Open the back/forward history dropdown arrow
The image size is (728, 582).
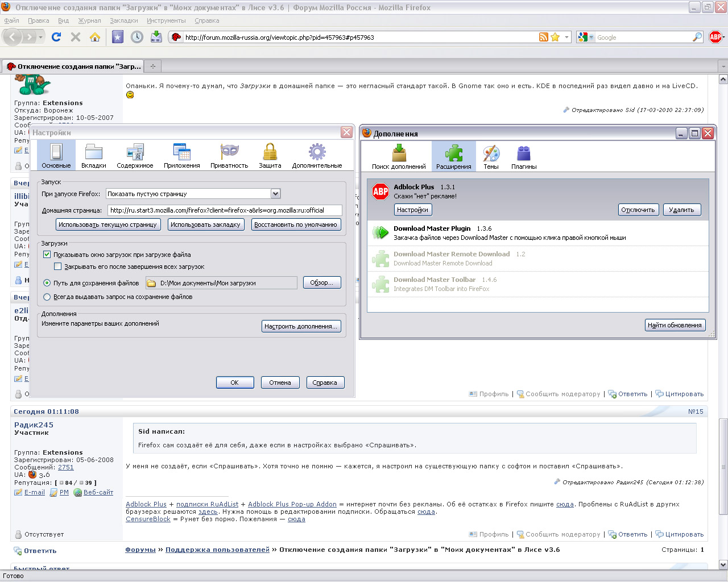coord(41,38)
